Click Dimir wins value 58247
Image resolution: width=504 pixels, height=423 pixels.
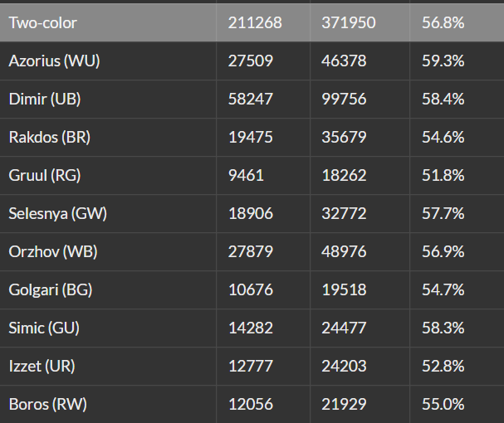click(251, 99)
